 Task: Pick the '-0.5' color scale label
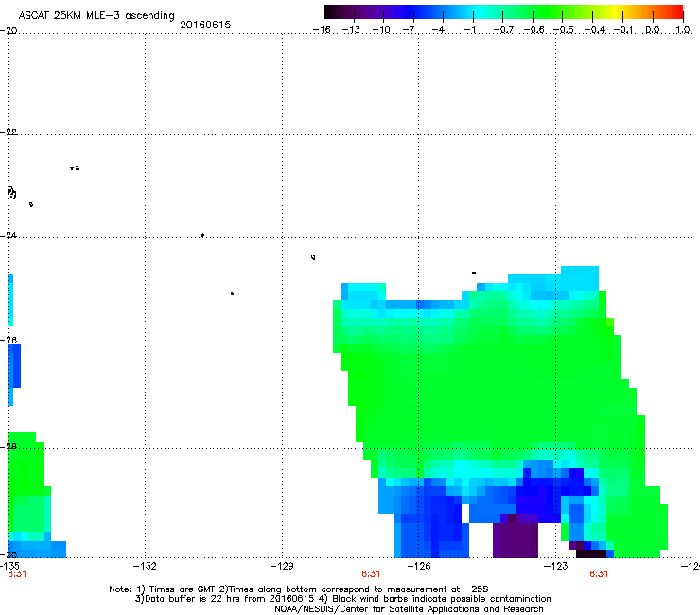564,30
